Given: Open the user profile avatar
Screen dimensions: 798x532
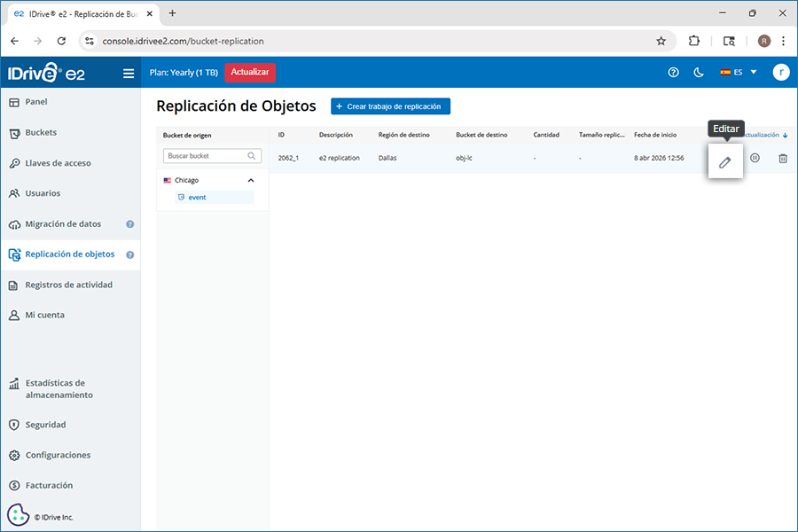Looking at the screenshot, I should [x=780, y=73].
